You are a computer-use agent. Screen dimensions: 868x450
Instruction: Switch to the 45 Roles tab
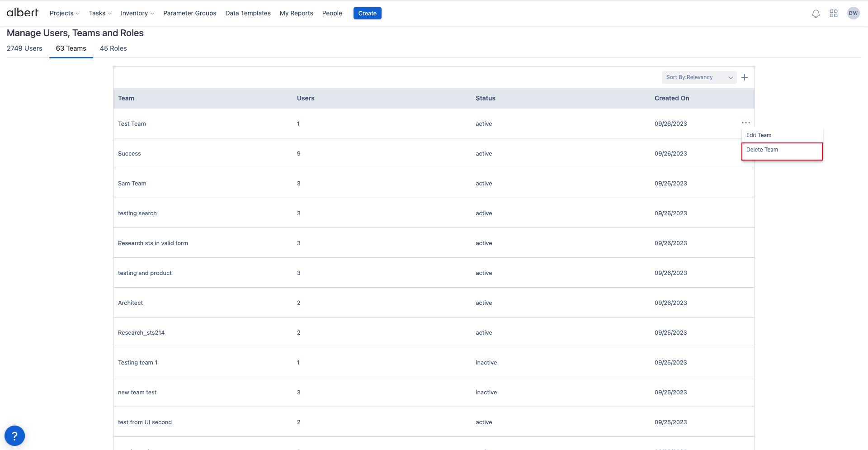[x=113, y=48]
